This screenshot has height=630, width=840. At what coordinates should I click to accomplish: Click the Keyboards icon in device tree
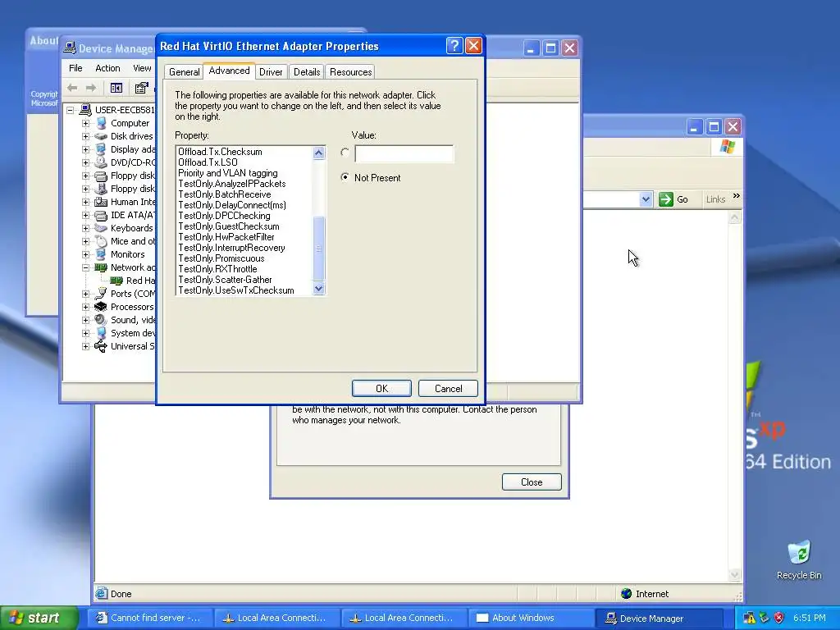coord(101,228)
